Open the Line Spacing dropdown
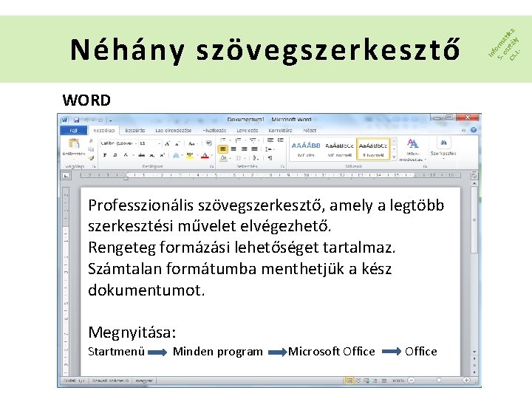This screenshot has height=399, width=532. 270,149
